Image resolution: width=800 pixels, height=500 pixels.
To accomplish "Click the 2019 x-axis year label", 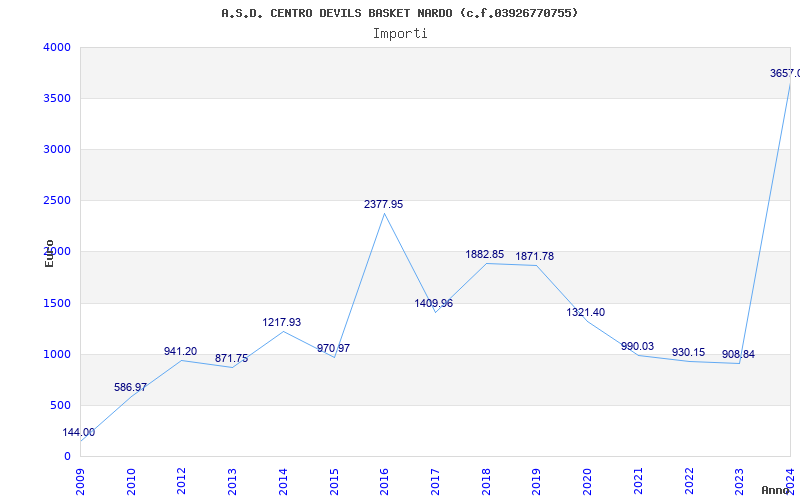I will [537, 482].
